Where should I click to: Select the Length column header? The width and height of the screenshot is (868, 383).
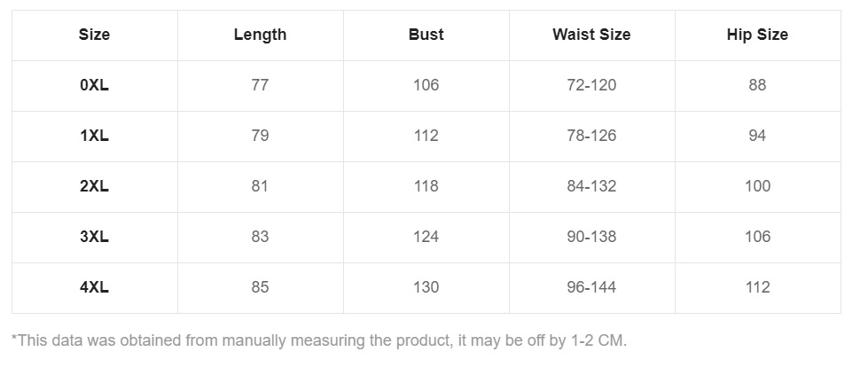click(260, 35)
